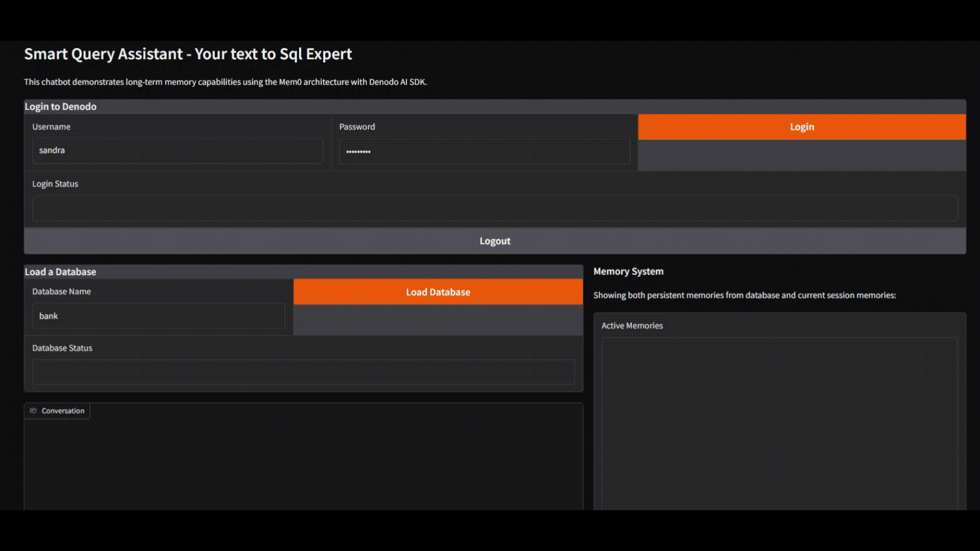Viewport: 980px width, 551px height.
Task: Focus the Username field containing sandra
Action: 177,151
